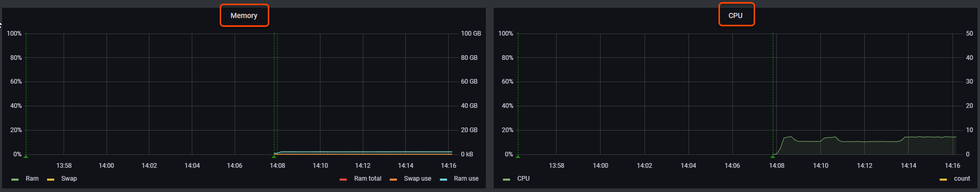
Task: Click the CPU graph line near 14:14
Action: tap(909, 137)
